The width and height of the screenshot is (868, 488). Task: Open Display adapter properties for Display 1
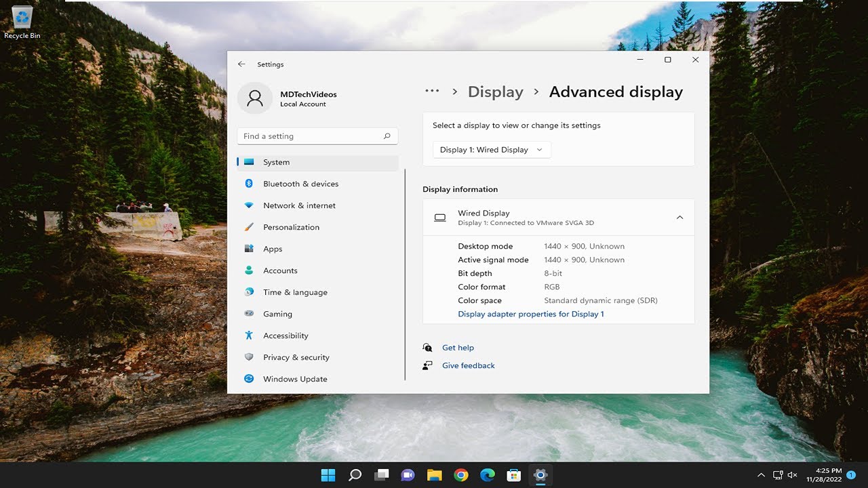tap(531, 314)
